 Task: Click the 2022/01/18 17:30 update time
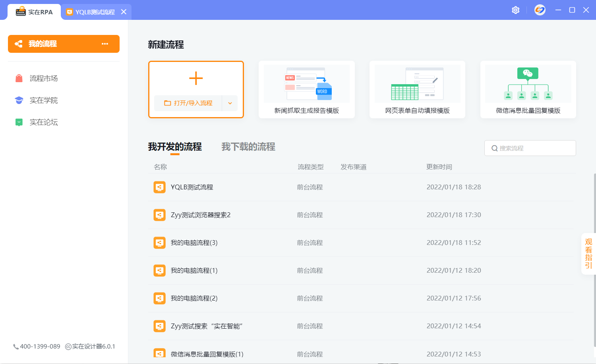[454, 215]
